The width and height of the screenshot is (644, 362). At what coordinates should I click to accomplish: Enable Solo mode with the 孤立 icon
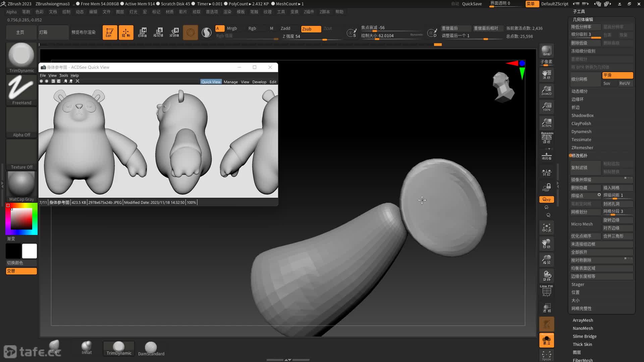546,340
